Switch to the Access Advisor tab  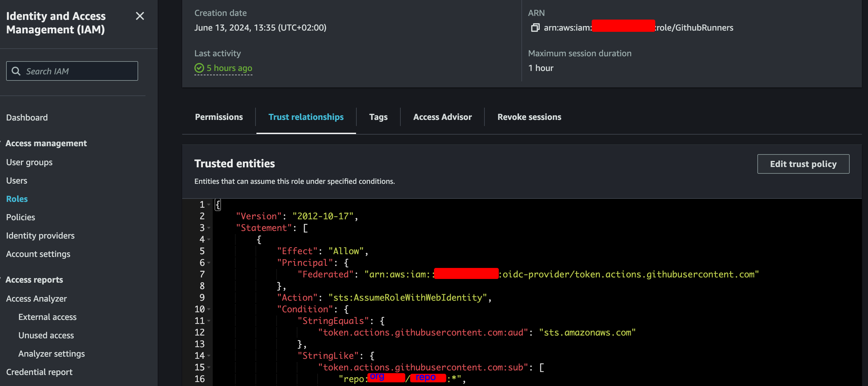pyautogui.click(x=442, y=116)
